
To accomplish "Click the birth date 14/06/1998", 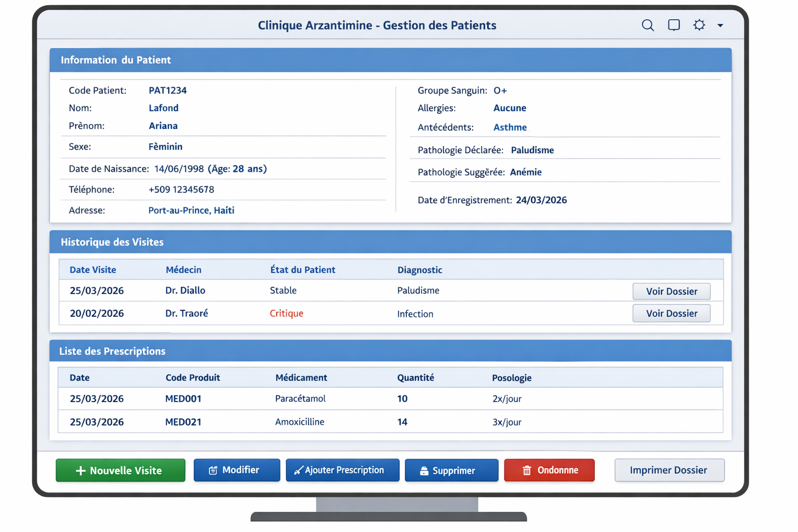I will pyautogui.click(x=179, y=169).
